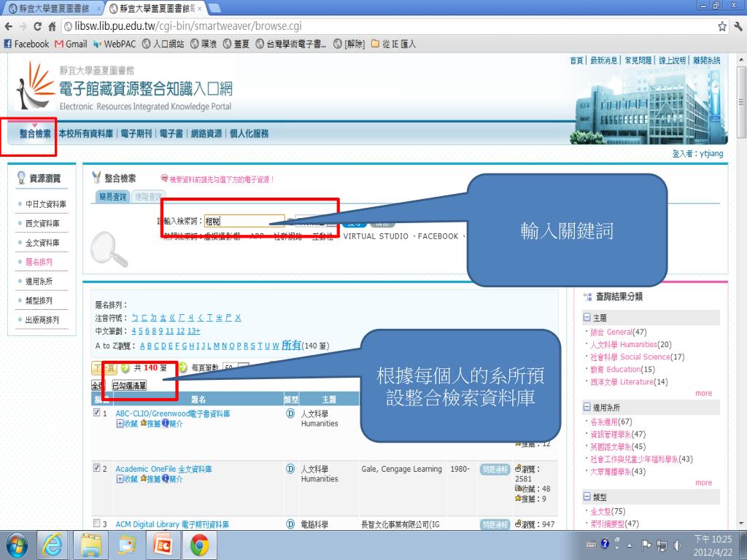Open the WebPAC bookmark
The image size is (747, 560).
pyautogui.click(x=115, y=44)
